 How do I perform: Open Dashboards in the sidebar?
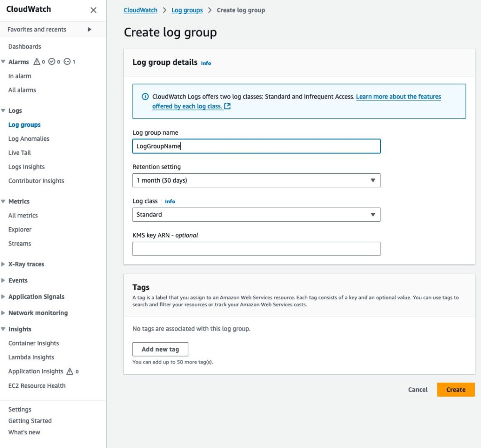click(x=24, y=46)
